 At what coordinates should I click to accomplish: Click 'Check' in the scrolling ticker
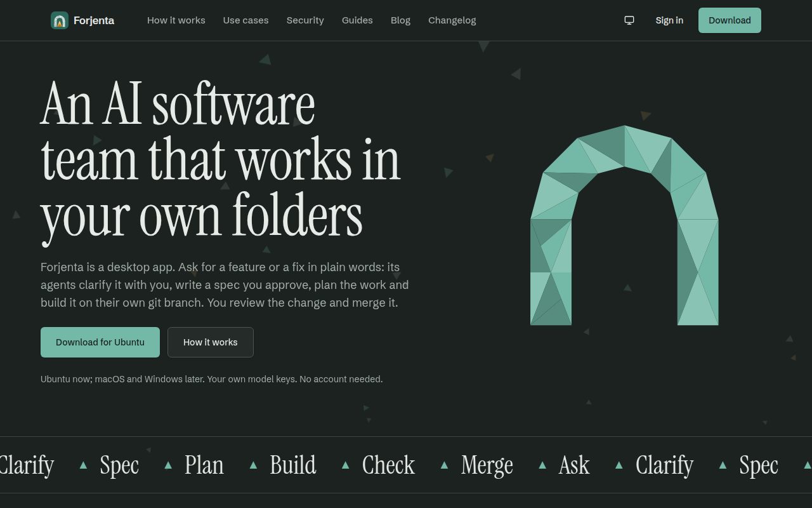click(388, 465)
